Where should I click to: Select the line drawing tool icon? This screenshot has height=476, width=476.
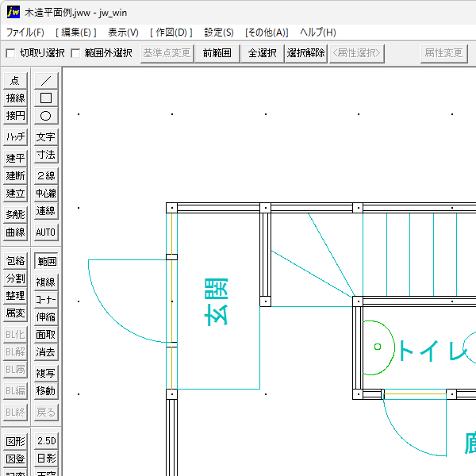(x=46, y=81)
